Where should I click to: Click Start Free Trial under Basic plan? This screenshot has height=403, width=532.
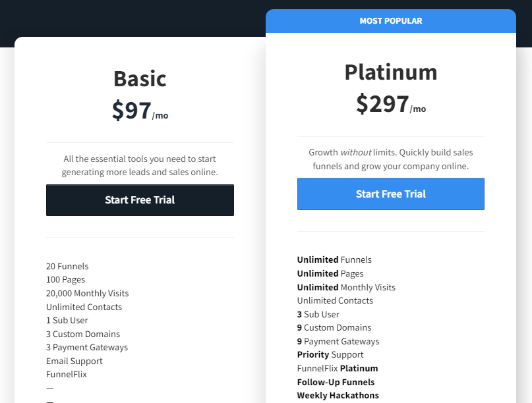(x=140, y=200)
